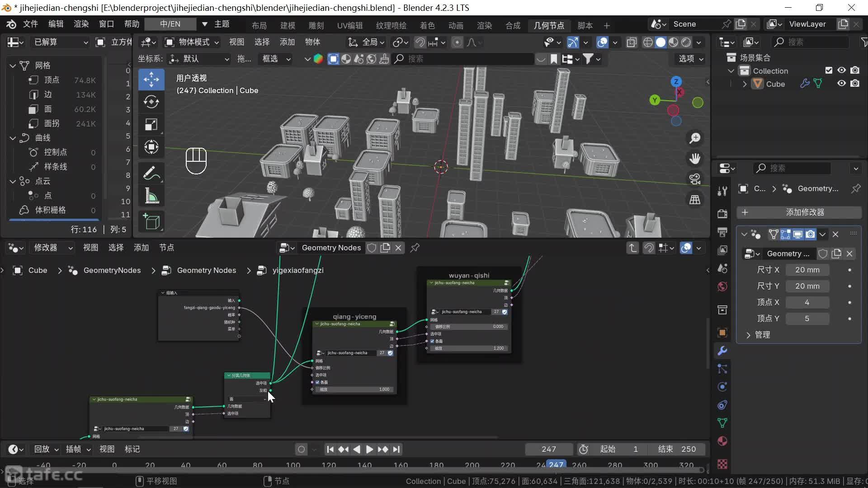Viewport: 868px width, 488px height.
Task: Choose the Add Cube tool
Action: [151, 222]
